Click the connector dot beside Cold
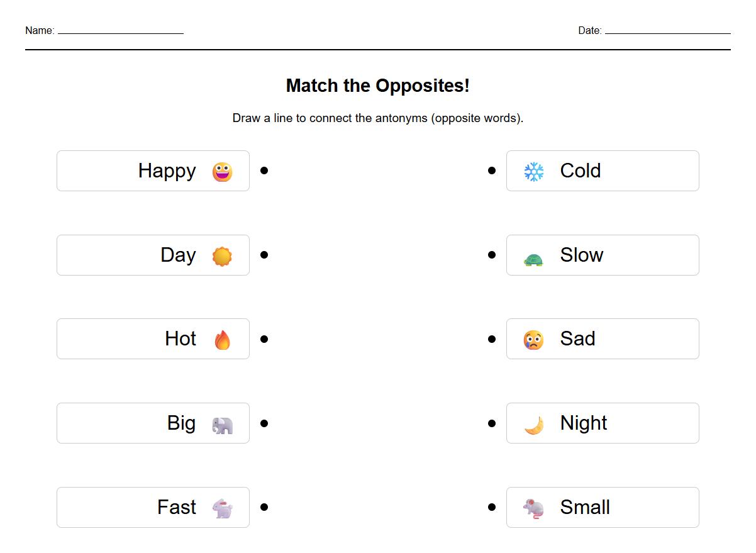Image resolution: width=756 pixels, height=553 pixels. tap(492, 170)
